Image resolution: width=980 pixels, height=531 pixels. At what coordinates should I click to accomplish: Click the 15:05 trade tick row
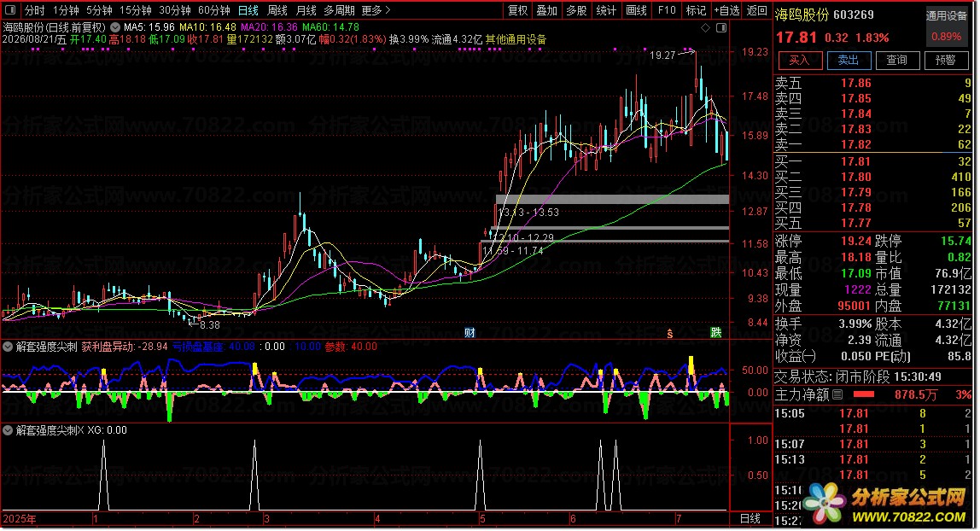pos(872,413)
